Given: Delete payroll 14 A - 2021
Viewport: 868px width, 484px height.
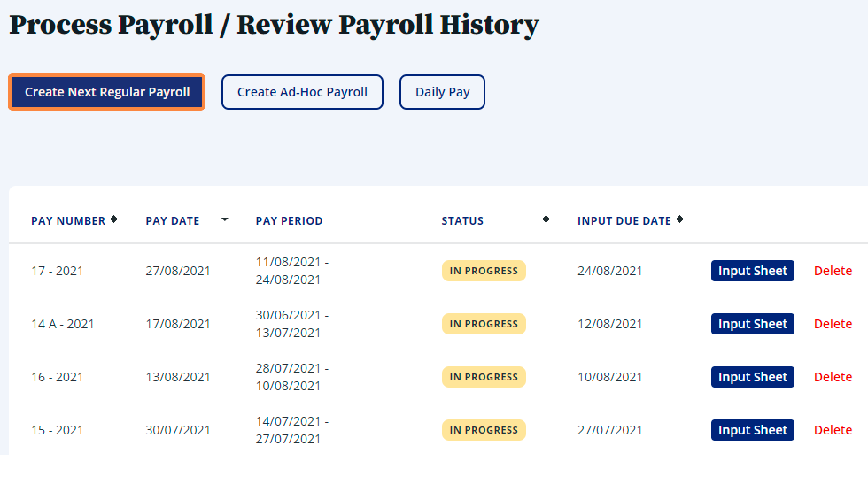Looking at the screenshot, I should point(833,324).
